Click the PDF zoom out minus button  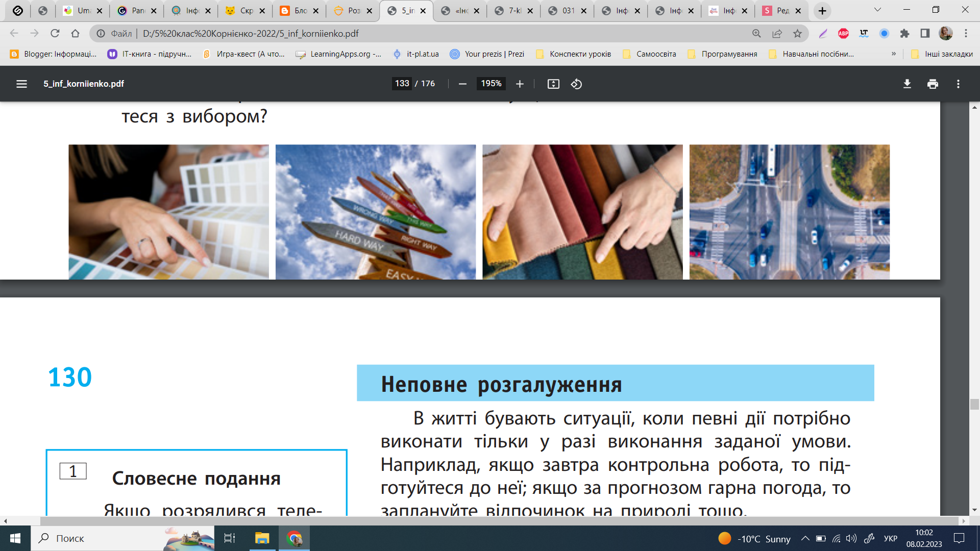[462, 84]
